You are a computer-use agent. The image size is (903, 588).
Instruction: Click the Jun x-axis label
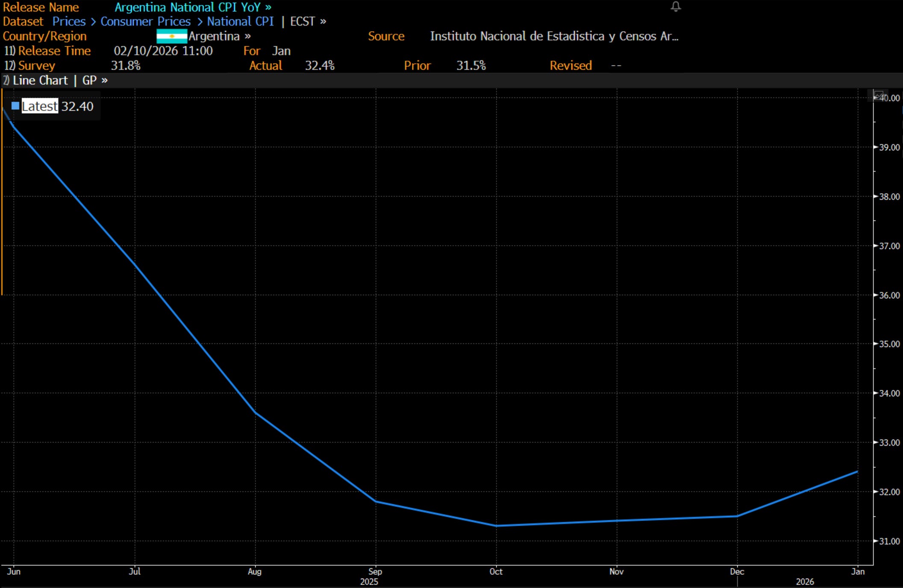pos(14,571)
